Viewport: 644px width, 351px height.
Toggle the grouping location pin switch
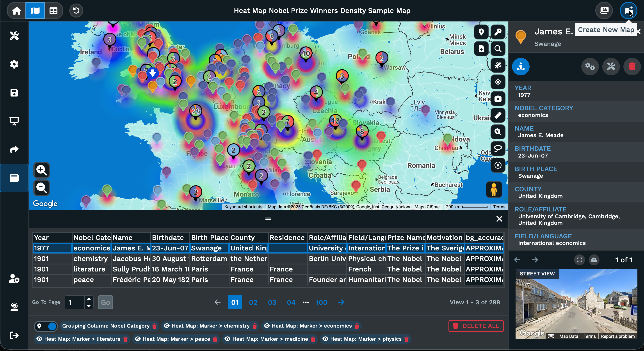point(46,326)
